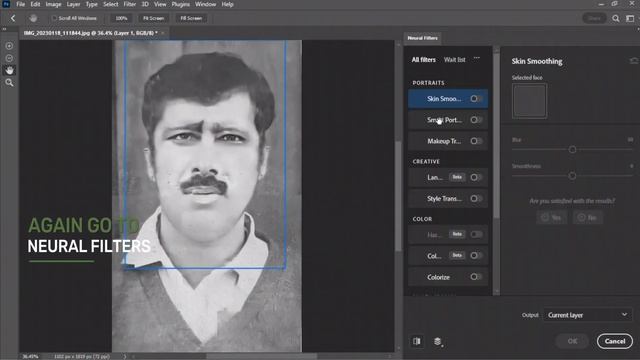Click the OK button

click(572, 341)
